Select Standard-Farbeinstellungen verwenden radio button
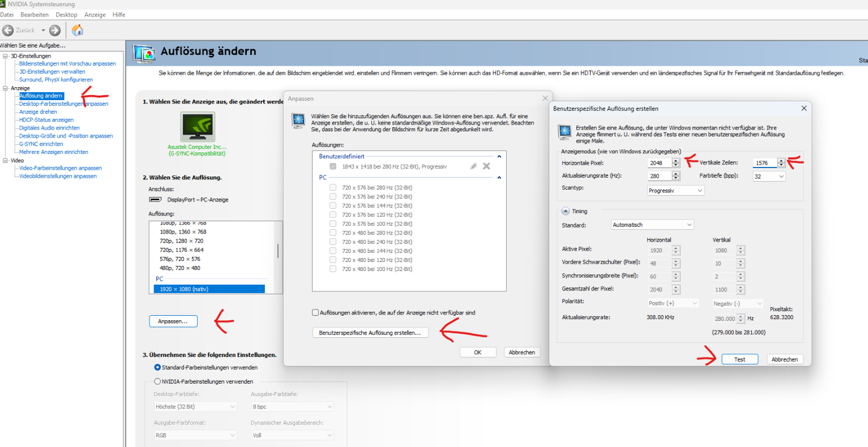 [157, 367]
